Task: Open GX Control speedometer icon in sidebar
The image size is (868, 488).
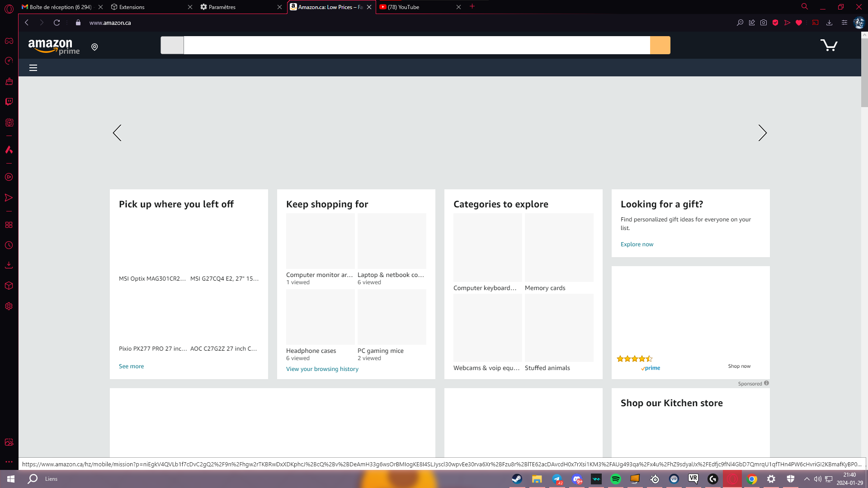Action: tap(9, 61)
